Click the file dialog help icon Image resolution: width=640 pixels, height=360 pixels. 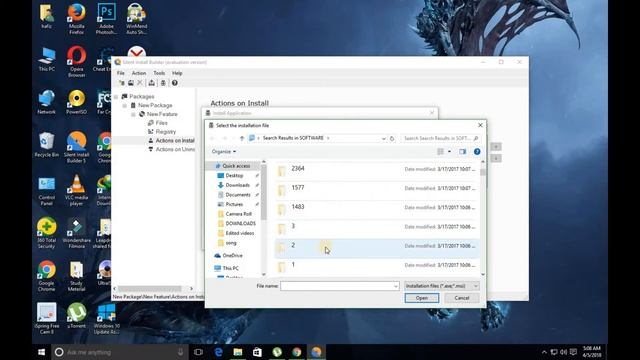(477, 152)
